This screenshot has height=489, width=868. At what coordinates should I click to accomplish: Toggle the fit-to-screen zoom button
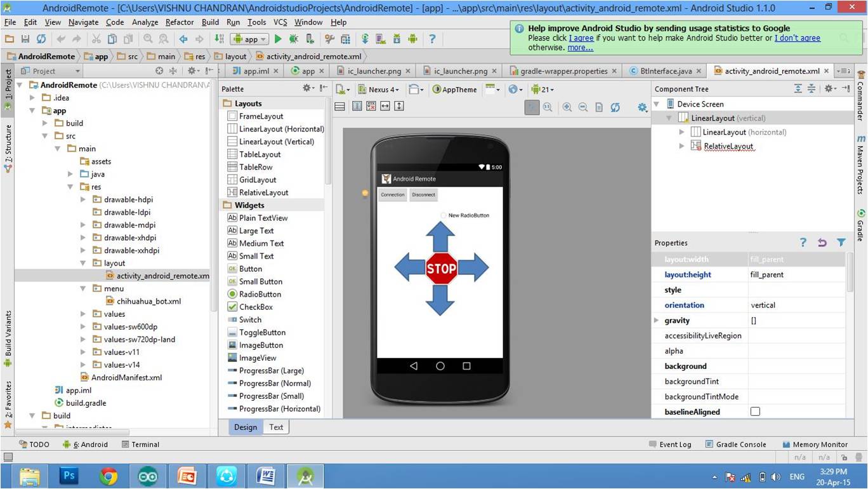pos(532,107)
